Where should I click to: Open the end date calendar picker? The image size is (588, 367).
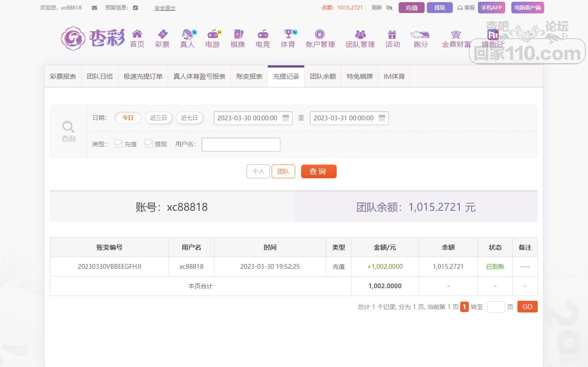point(382,118)
